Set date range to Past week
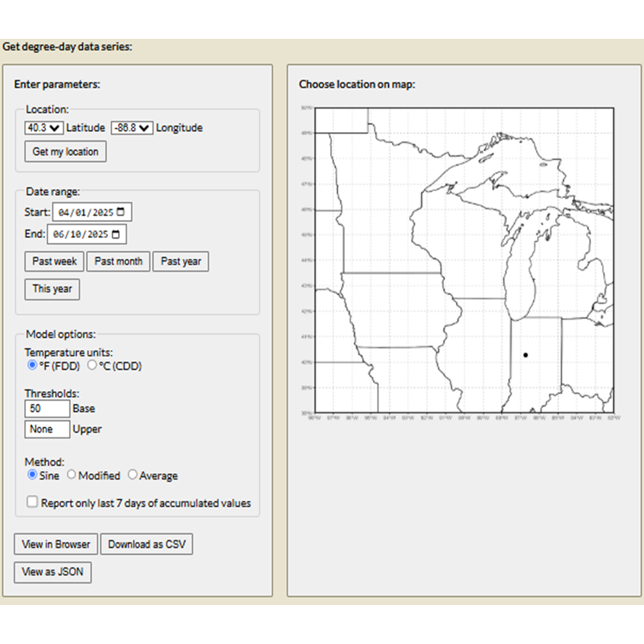This screenshot has width=644, height=644. click(54, 262)
